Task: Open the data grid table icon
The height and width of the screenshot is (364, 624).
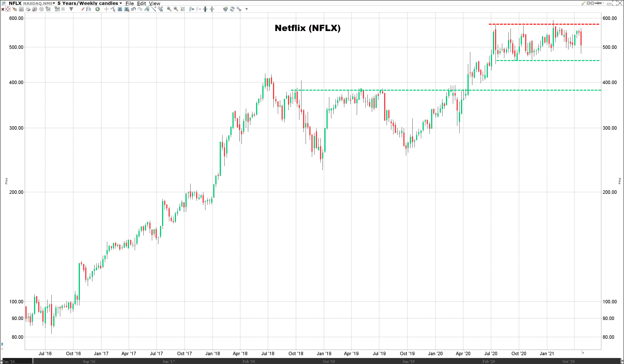Action: (21, 9)
